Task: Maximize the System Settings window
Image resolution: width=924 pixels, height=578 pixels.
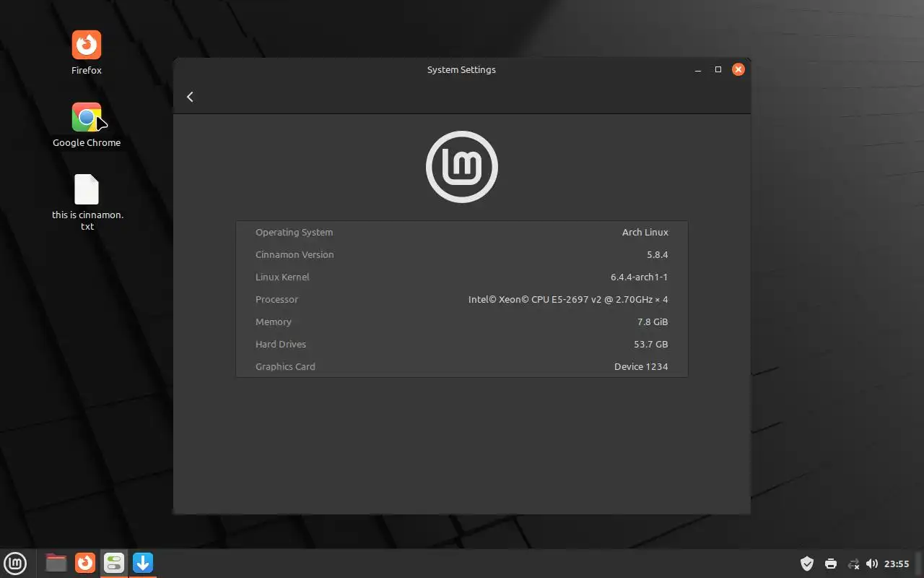Action: click(x=718, y=69)
